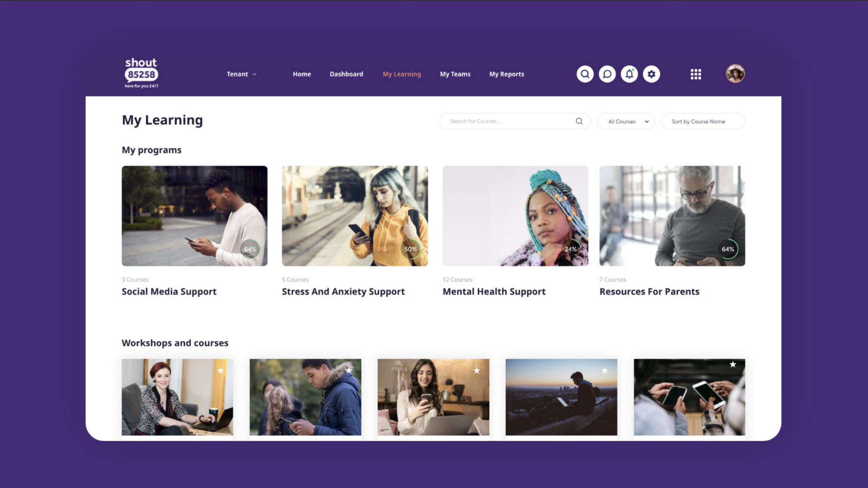Screen dimensions: 868x488
Task: Open search from the header magnifier icon
Action: coord(585,74)
